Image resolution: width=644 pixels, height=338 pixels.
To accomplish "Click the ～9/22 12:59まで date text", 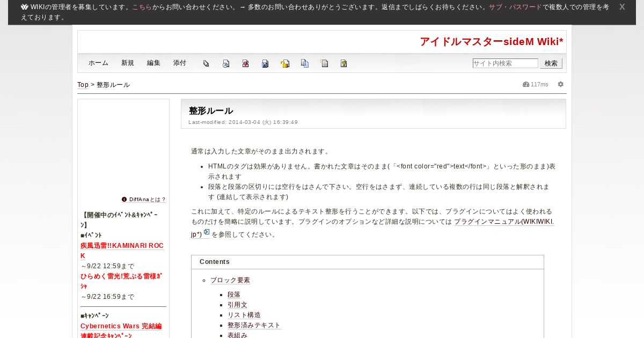I will pos(107,266).
